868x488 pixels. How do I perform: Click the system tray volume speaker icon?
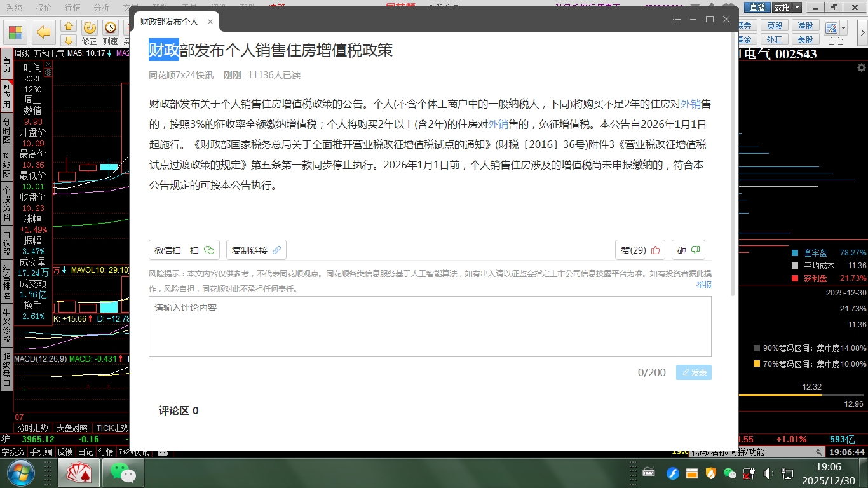point(768,473)
